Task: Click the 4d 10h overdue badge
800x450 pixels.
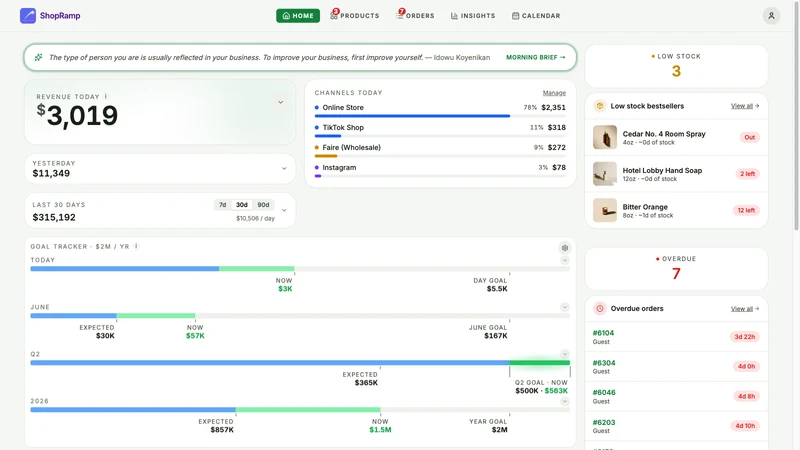Action: point(745,426)
